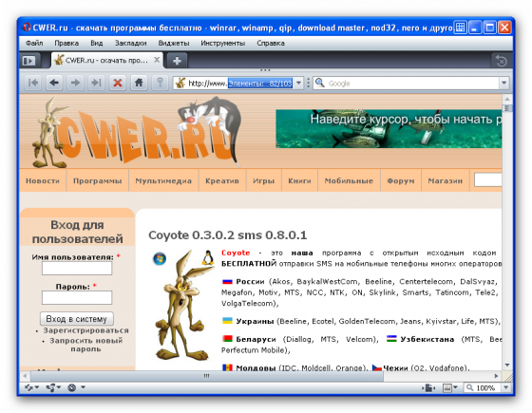The height and width of the screenshot is (413, 532).
Task: Open the closed tabs trash icon
Action: point(502,61)
